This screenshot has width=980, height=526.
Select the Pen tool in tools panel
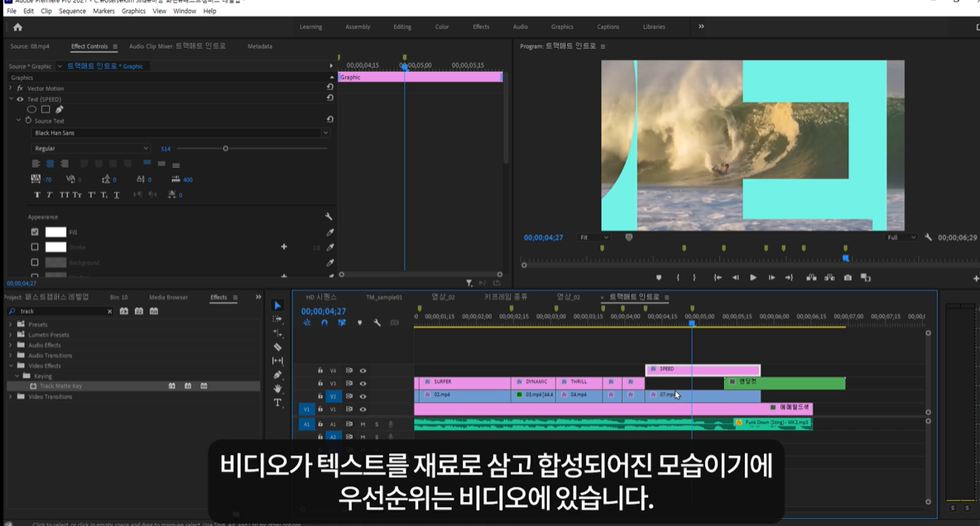click(x=277, y=375)
